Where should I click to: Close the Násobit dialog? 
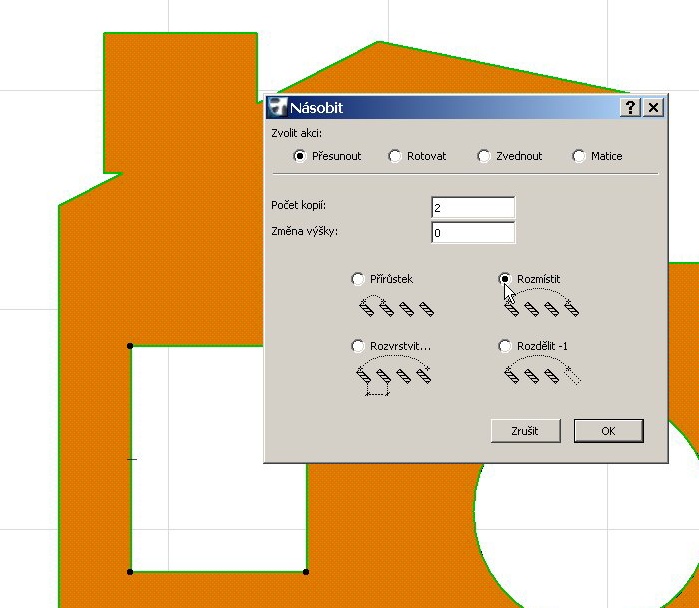point(654,107)
